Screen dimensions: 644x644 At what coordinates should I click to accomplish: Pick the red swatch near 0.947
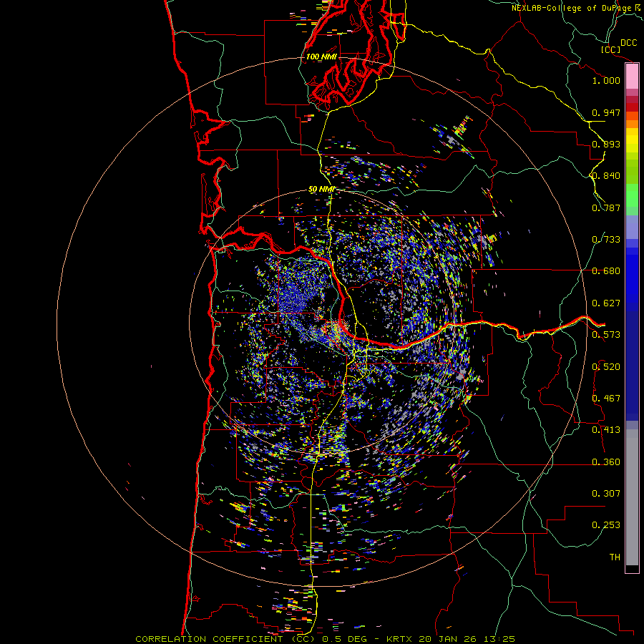tap(632, 107)
